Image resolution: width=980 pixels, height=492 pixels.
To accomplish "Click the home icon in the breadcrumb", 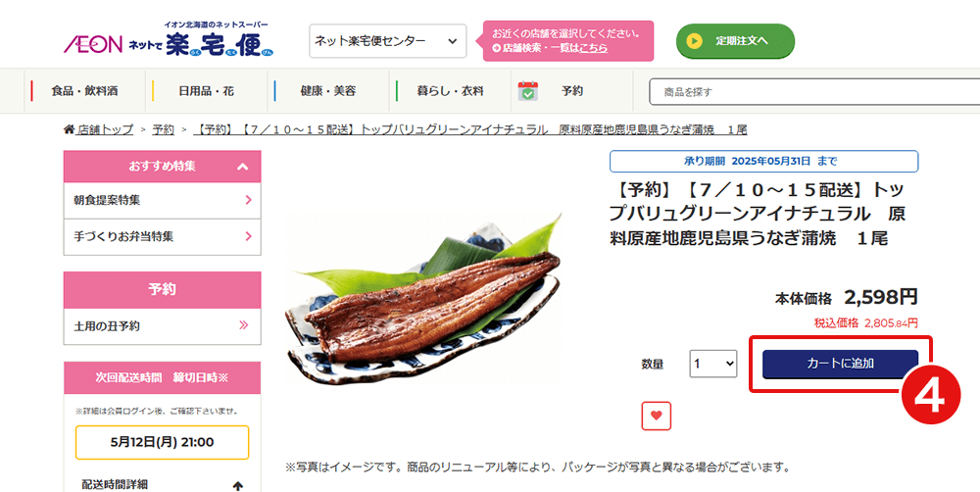I will click(x=69, y=129).
